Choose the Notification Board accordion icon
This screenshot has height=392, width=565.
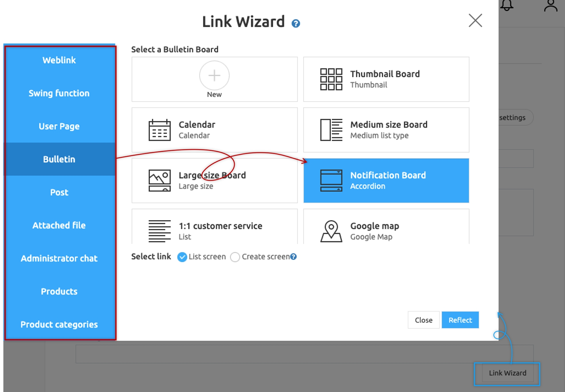(x=331, y=180)
